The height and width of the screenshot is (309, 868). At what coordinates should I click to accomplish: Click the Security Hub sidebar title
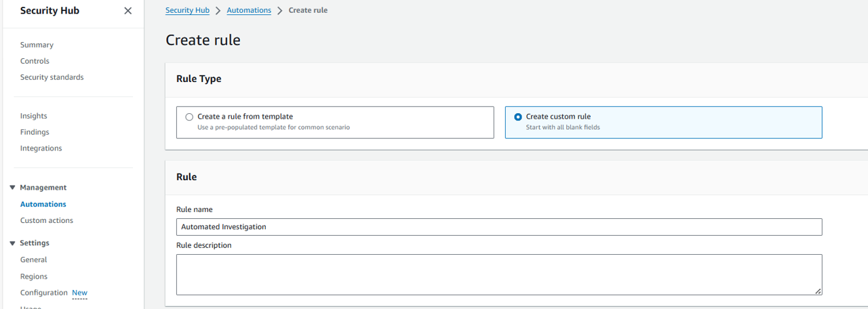pos(50,11)
